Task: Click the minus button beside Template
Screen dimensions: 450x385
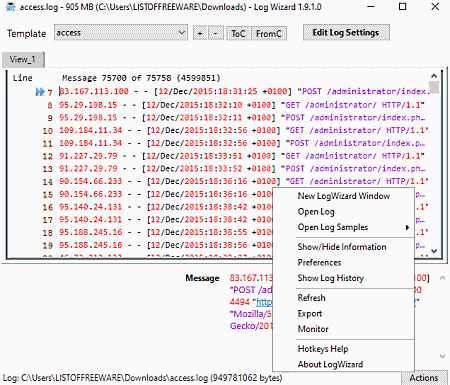Action: pyautogui.click(x=216, y=33)
